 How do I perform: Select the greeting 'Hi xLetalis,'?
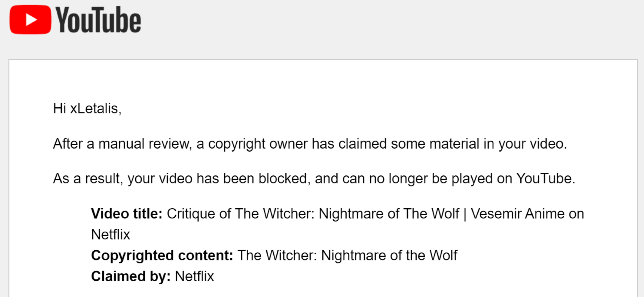click(87, 109)
